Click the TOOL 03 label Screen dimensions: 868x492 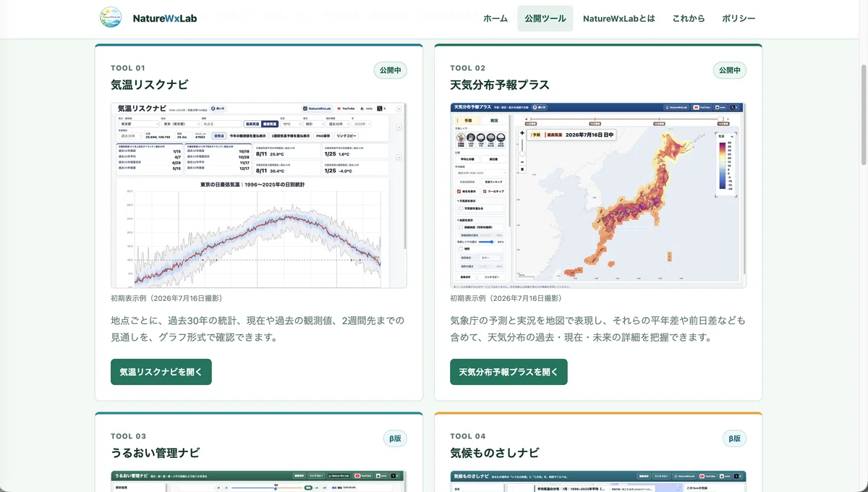click(129, 436)
